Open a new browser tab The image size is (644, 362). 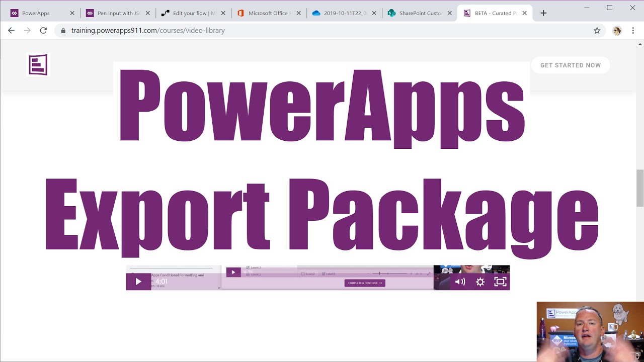coord(543,13)
